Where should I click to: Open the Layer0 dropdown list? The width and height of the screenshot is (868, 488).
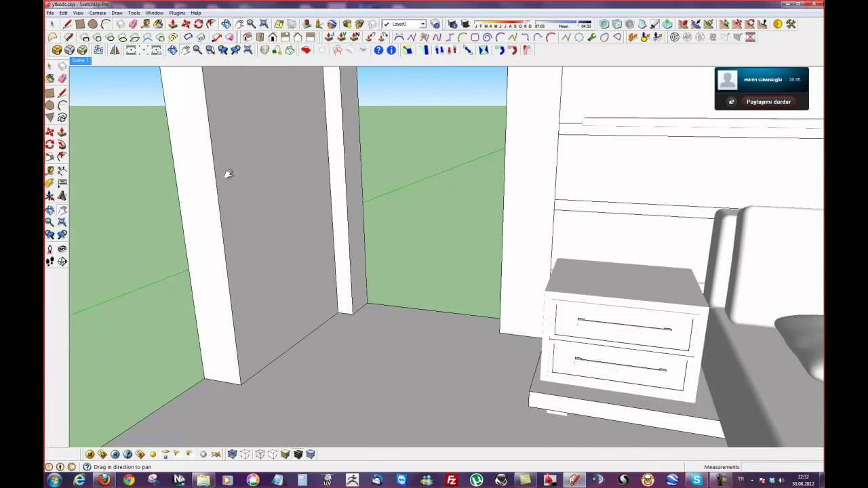[x=422, y=24]
